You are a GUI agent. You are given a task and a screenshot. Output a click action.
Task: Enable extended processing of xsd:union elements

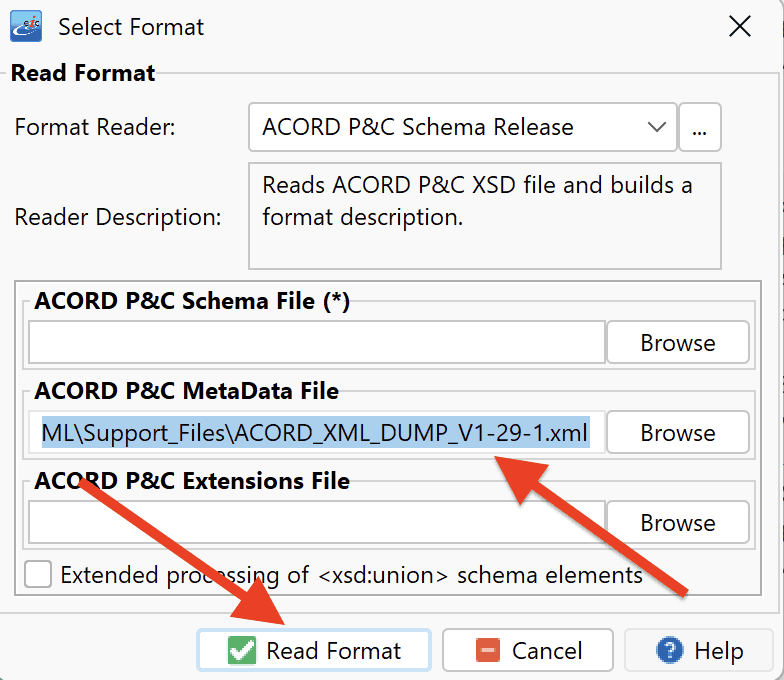38,574
